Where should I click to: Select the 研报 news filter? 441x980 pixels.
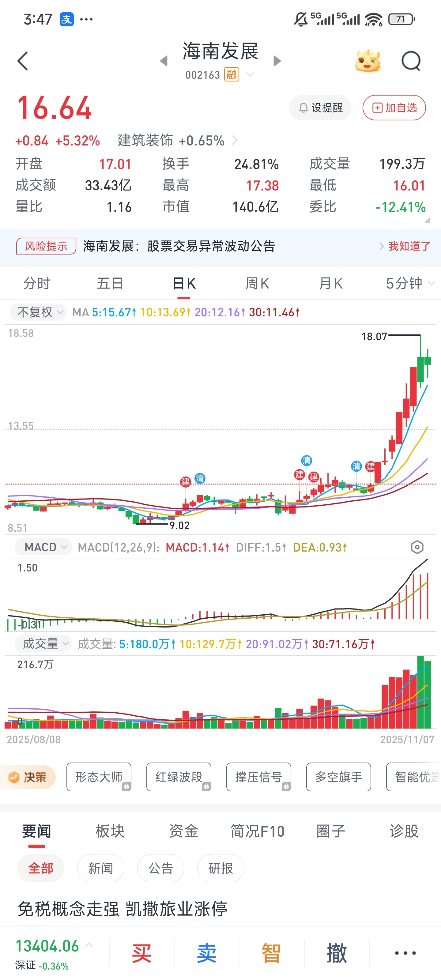[221, 868]
